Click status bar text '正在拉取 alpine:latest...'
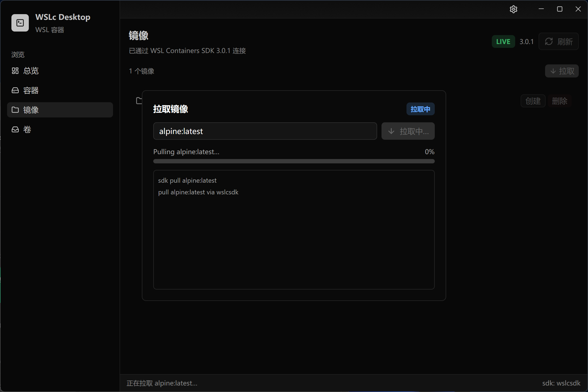The image size is (588, 392). tap(162, 383)
